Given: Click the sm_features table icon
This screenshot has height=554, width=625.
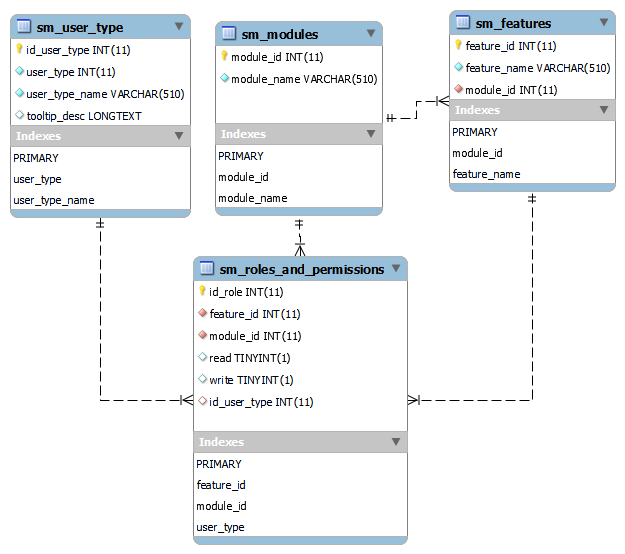Looking at the screenshot, I should [463, 23].
